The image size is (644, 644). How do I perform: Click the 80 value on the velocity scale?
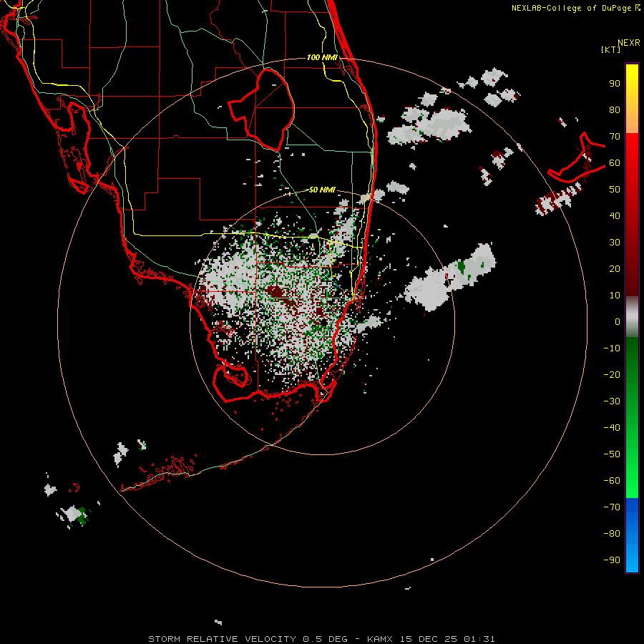pos(615,109)
